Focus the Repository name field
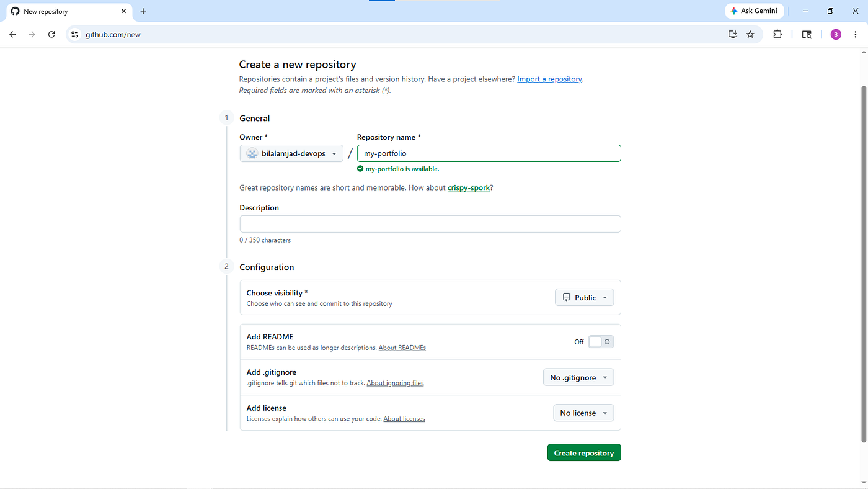The width and height of the screenshot is (868, 489). coord(489,153)
